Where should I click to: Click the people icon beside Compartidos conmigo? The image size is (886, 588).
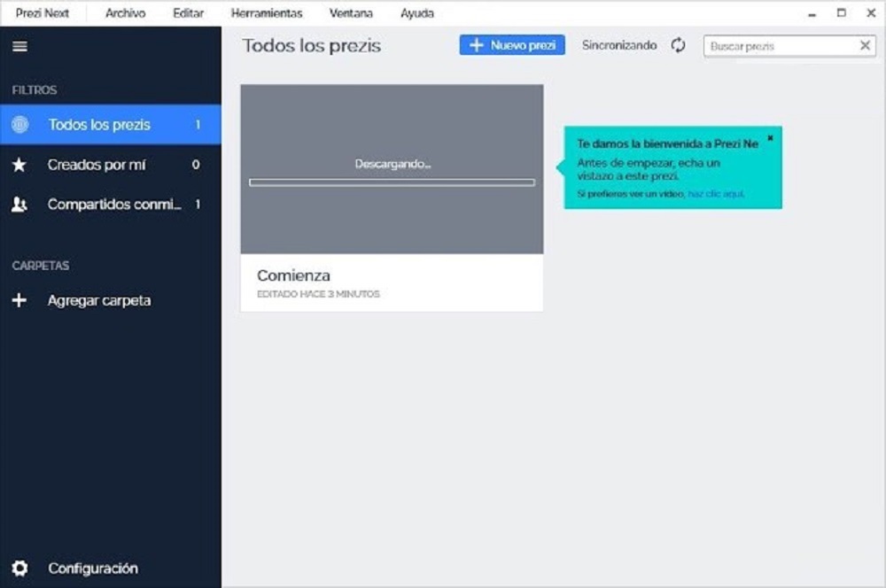point(19,205)
